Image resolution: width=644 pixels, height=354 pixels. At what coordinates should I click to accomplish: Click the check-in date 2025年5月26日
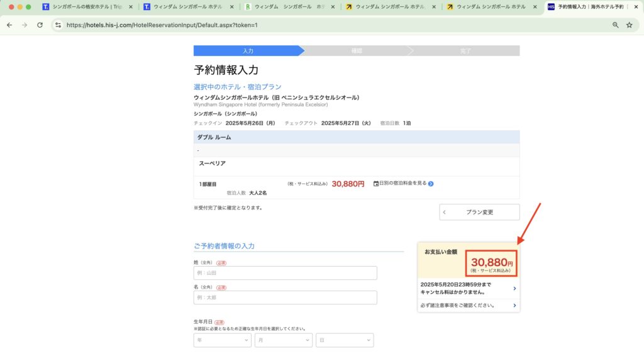(x=250, y=123)
